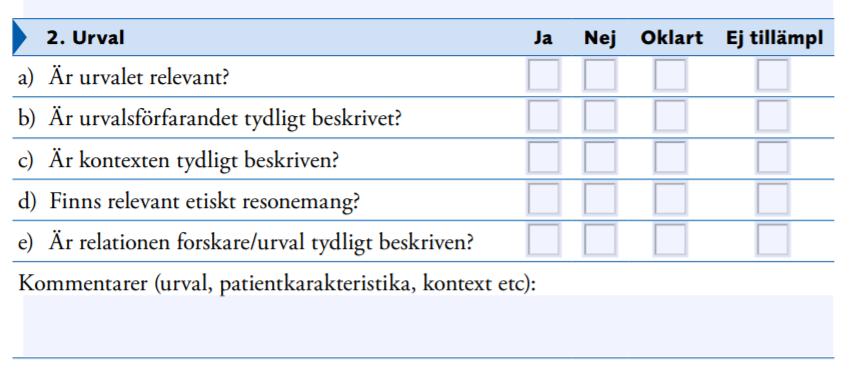The width and height of the screenshot is (850, 384).
Task: Check Ja for relevant etiskt resonemang
Action: [x=543, y=199]
